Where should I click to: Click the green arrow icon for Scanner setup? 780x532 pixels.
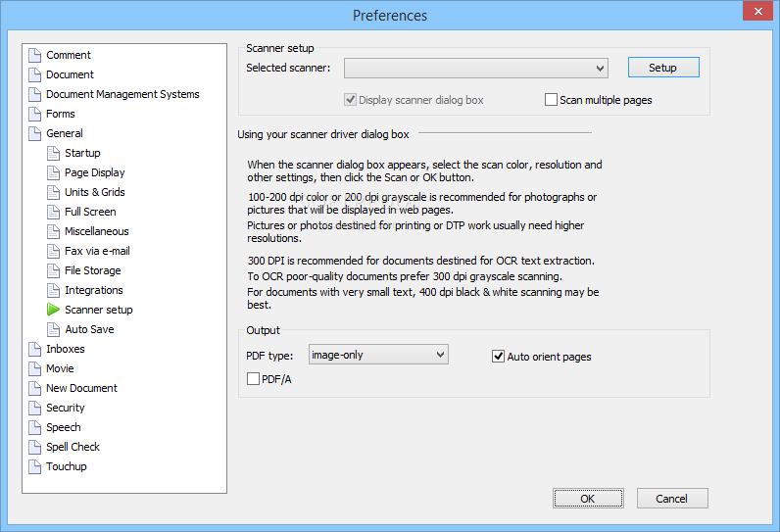[x=53, y=310]
